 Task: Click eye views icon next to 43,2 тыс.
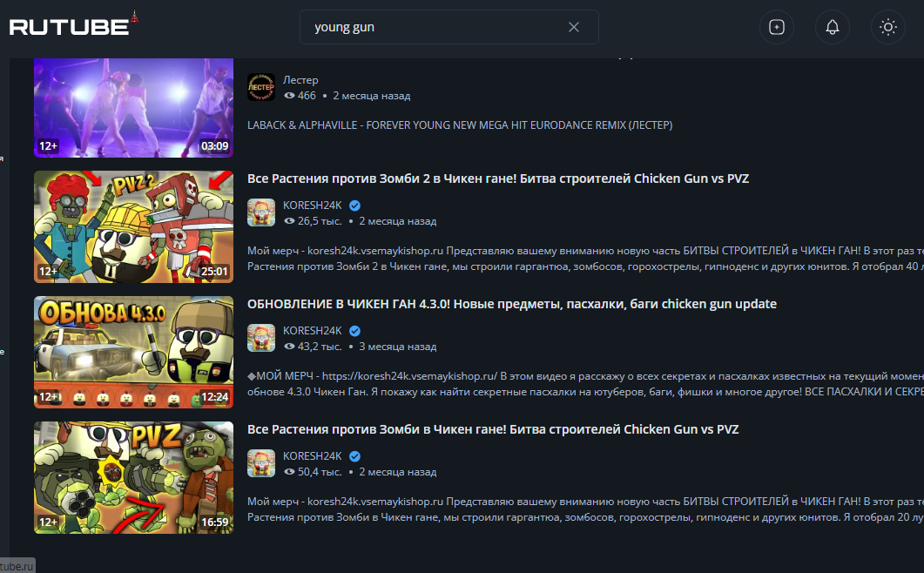pyautogui.click(x=289, y=347)
